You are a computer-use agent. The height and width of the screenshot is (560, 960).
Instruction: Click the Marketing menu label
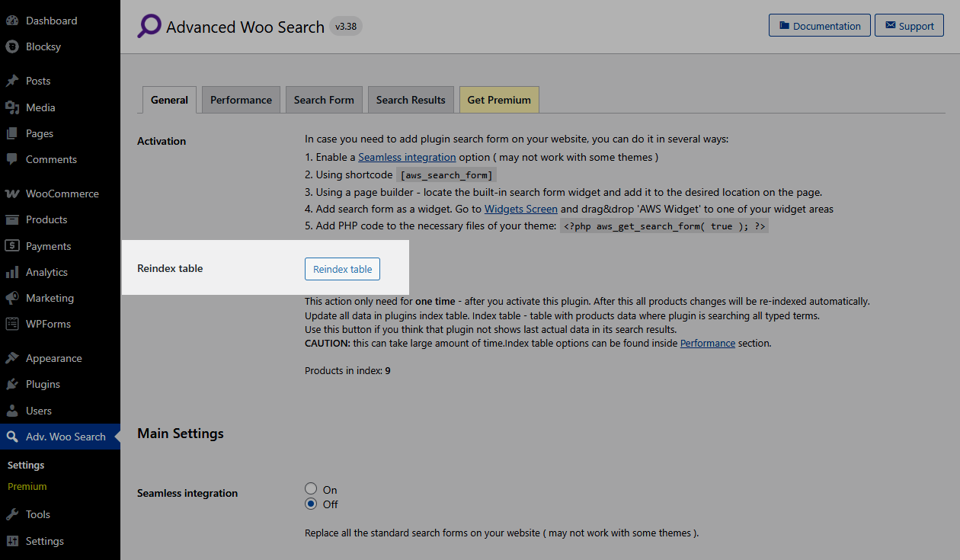50,298
